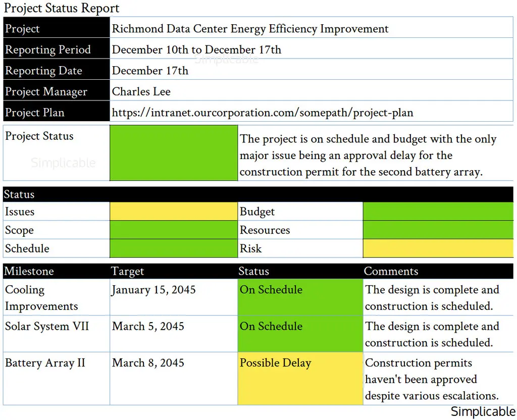Select the yellow Risk status color cell
The width and height of the screenshot is (517, 420).
coord(438,248)
